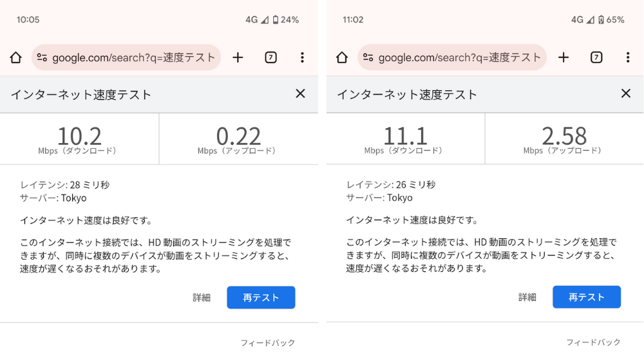Image resolution: width=644 pixels, height=362 pixels.
Task: Tap the home icon in right screenshot
Action: tap(342, 57)
